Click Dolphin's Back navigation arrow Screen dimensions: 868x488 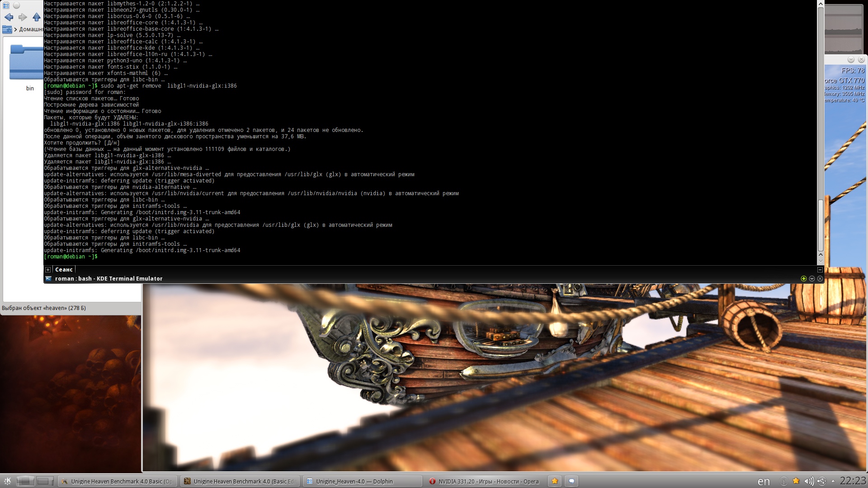(9, 17)
